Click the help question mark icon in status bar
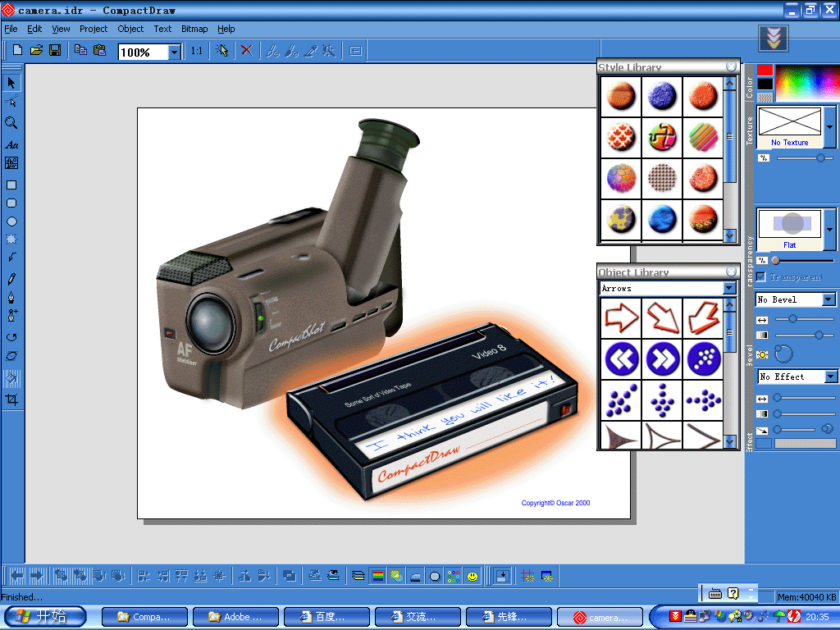The width and height of the screenshot is (840, 630). point(733,593)
